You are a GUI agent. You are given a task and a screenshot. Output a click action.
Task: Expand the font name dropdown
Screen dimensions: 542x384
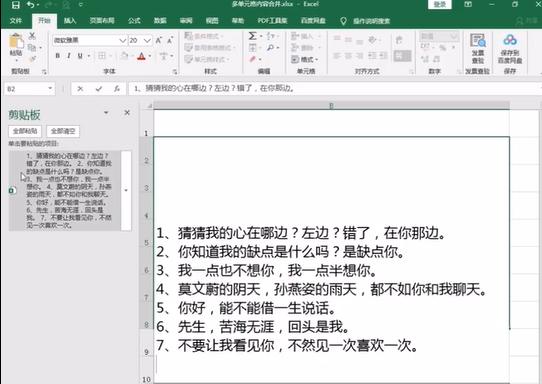coord(122,40)
